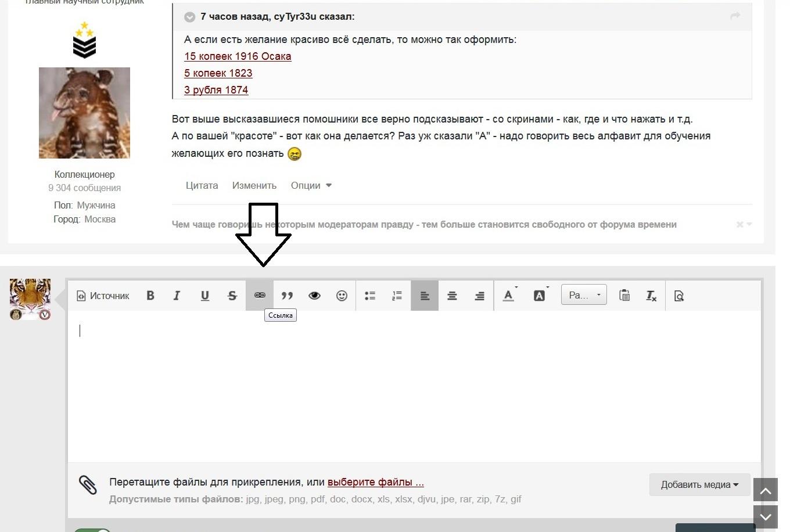Image resolution: width=790 pixels, height=532 pixels.
Task: Click Изменить to edit the post
Action: (254, 186)
